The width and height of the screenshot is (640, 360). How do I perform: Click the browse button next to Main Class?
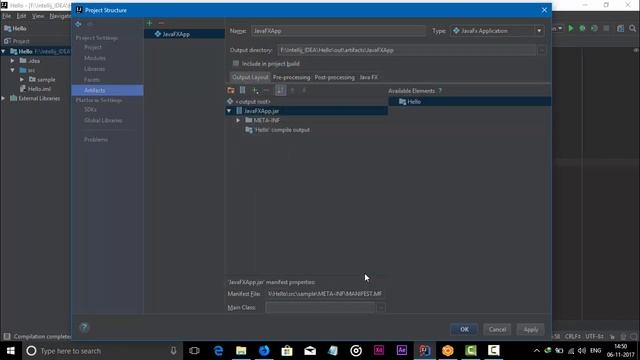(x=380, y=307)
